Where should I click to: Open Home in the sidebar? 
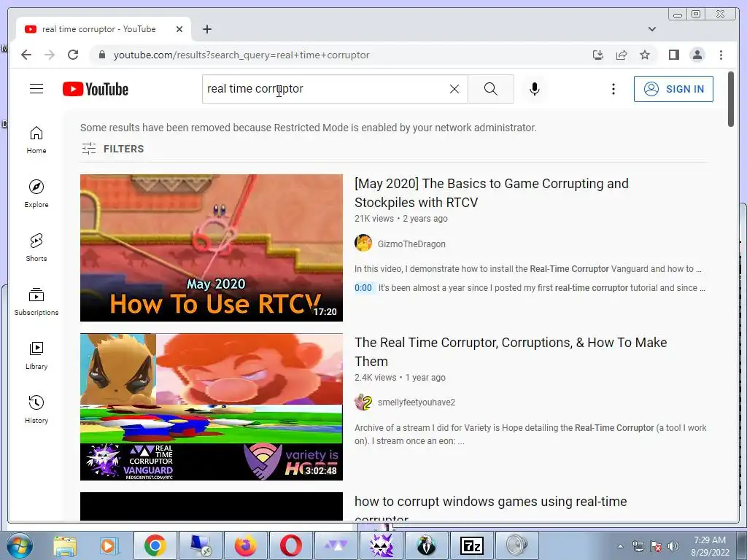36,140
